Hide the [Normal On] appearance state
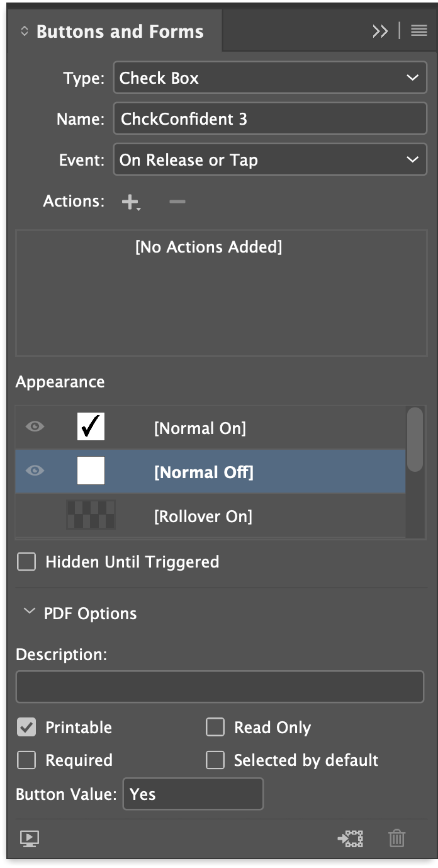The width and height of the screenshot is (438, 868). click(35, 426)
